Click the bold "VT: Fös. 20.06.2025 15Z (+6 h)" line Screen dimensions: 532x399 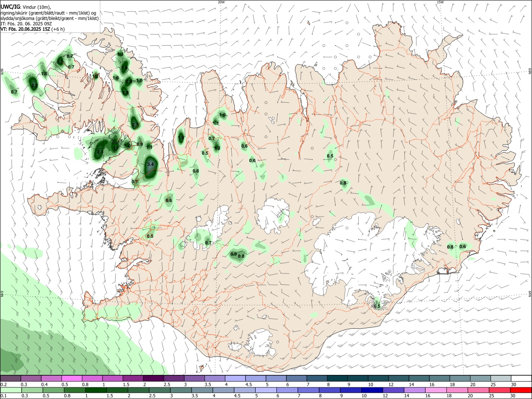32,29
